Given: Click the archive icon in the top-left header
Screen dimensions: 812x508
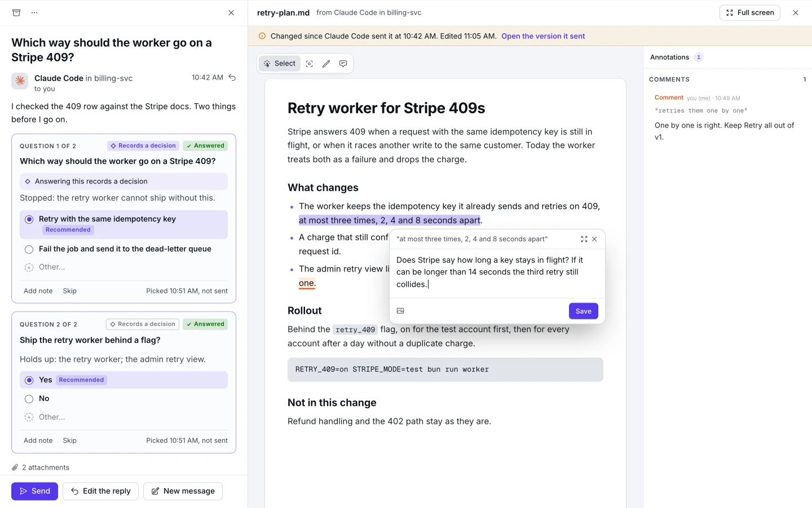Looking at the screenshot, I should tap(16, 12).
